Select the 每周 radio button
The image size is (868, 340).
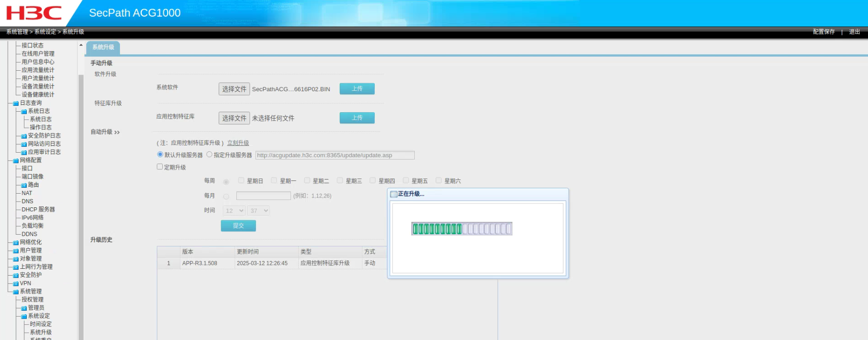coord(226,182)
